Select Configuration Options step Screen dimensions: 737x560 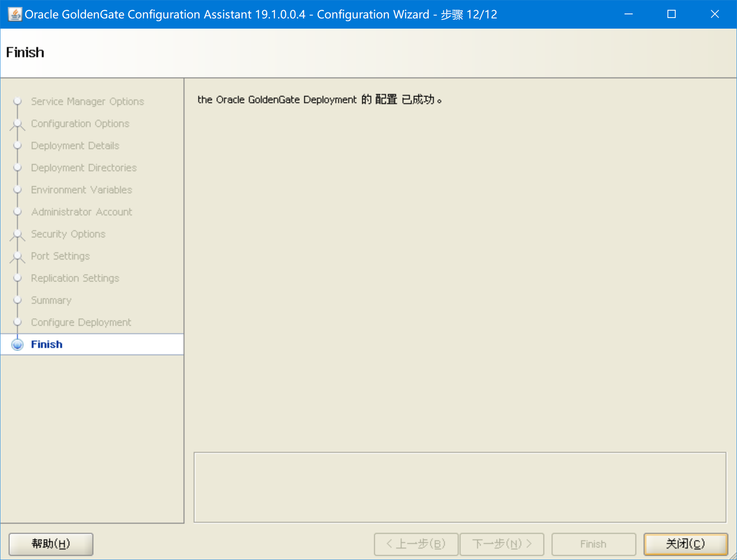point(80,124)
